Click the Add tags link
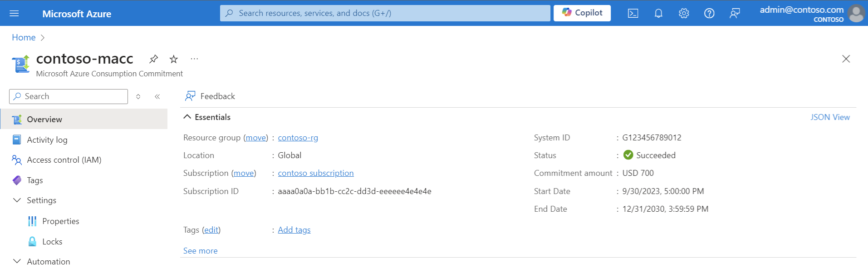The height and width of the screenshot is (274, 868). (294, 230)
